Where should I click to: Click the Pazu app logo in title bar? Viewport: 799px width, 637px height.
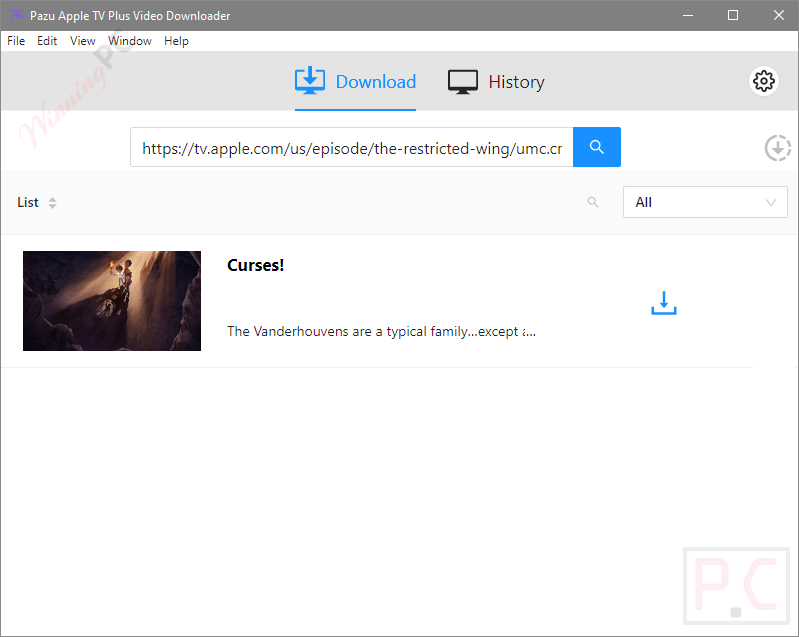(x=16, y=15)
